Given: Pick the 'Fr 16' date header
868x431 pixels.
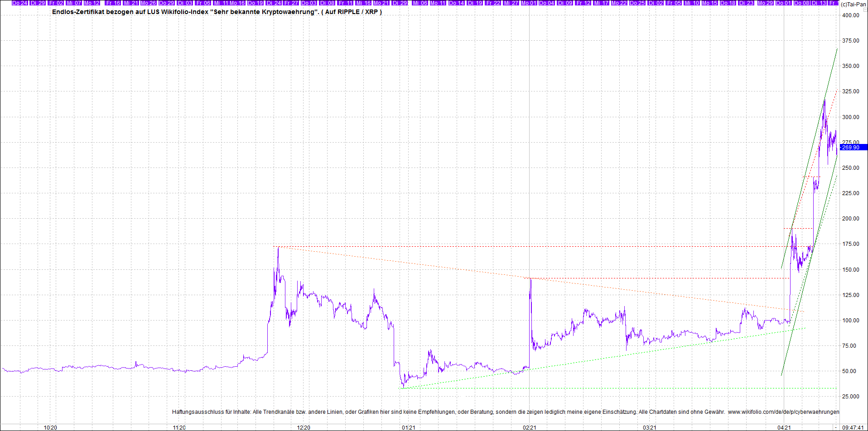Looking at the screenshot, I should click(x=113, y=3).
